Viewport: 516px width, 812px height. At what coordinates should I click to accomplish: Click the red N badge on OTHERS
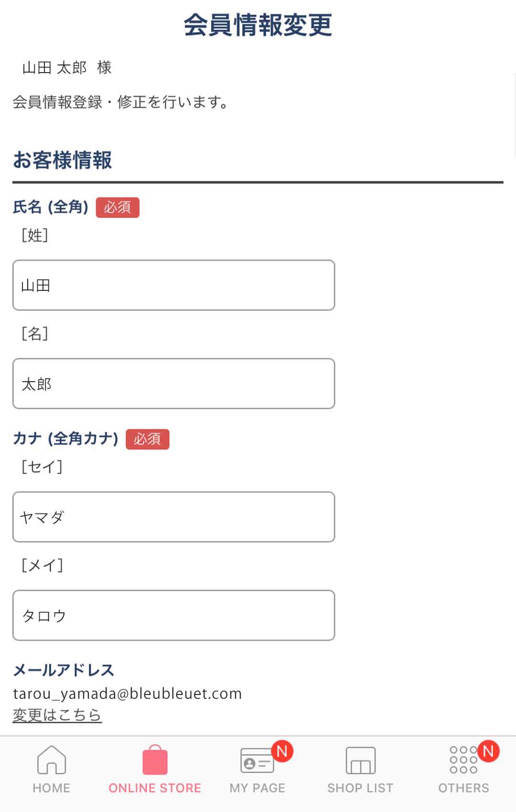point(488,751)
